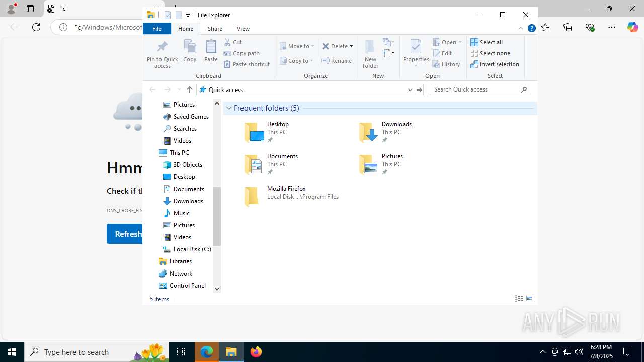
Task: Click Edit in the Open group
Action: point(442,53)
